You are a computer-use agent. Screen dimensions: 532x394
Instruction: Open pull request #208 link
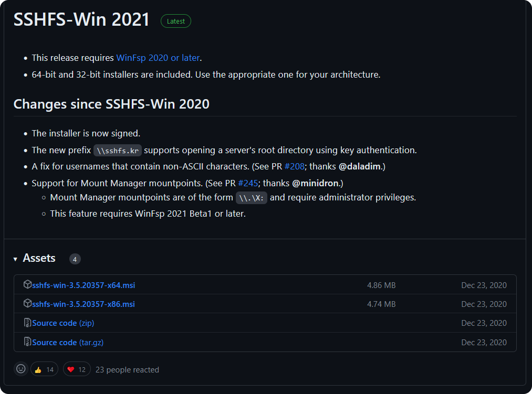point(294,166)
